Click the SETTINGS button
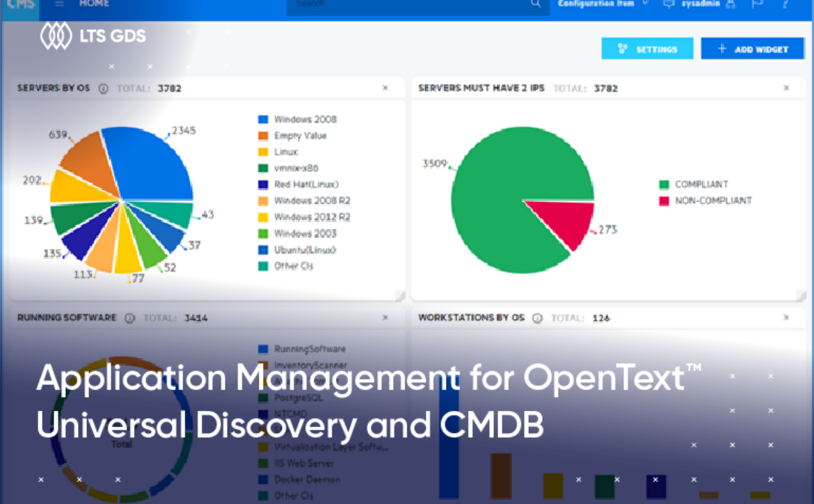This screenshot has width=814, height=504. tap(647, 49)
